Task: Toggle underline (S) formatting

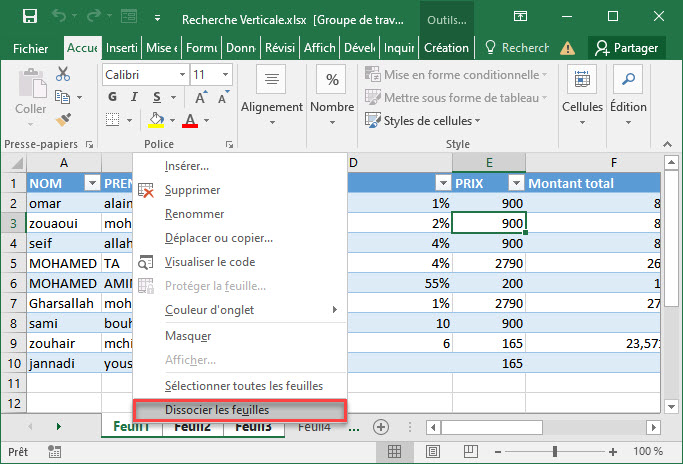Action: 157,97
